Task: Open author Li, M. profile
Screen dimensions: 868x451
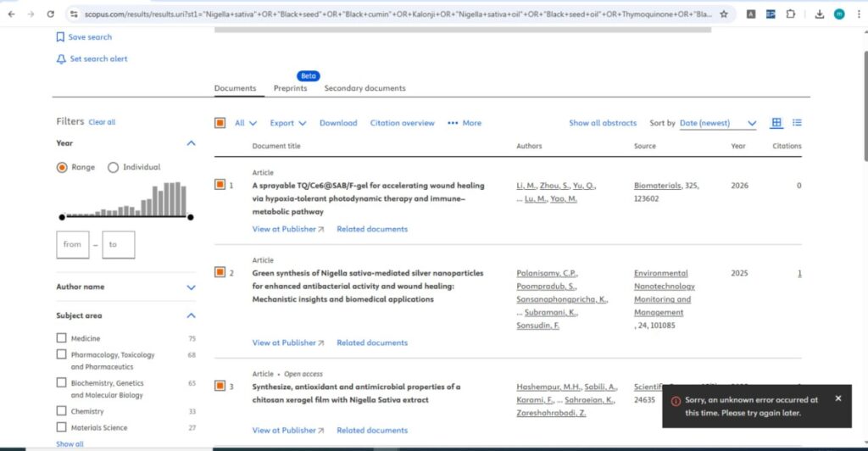Action: click(526, 186)
